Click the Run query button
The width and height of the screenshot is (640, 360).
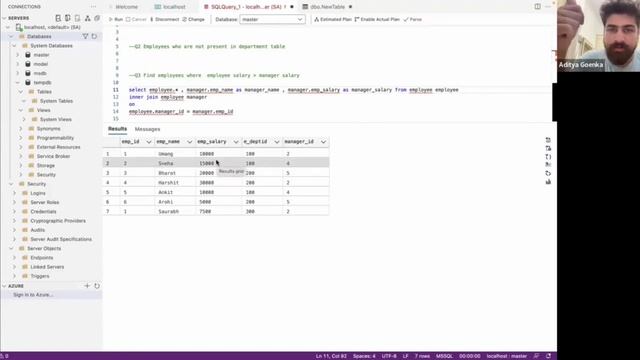(x=116, y=19)
